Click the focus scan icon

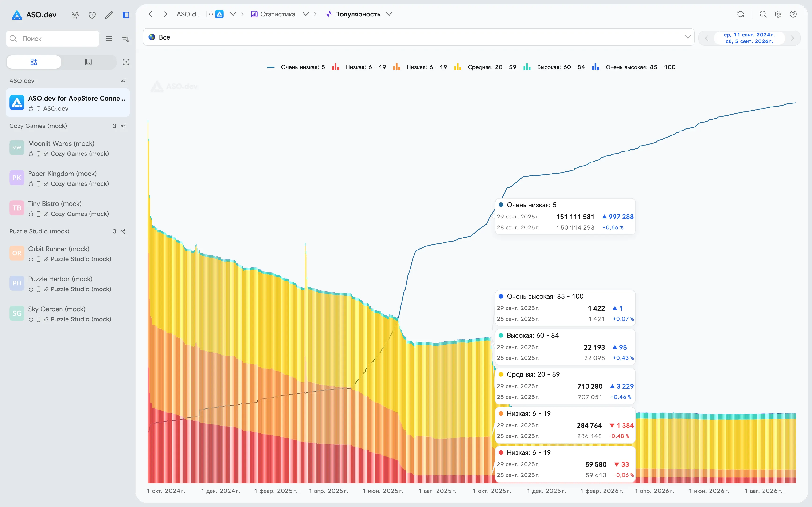pos(126,62)
